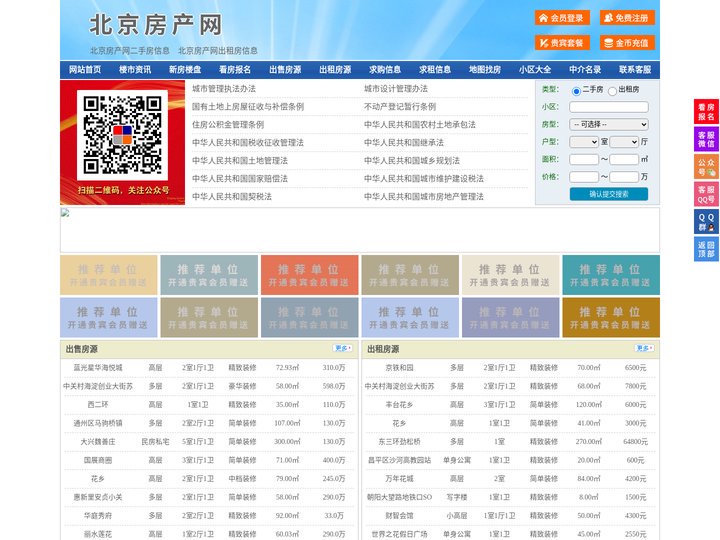This screenshot has height=540, width=720.
Task: Open the 贵宾套餐 button
Action: point(562,43)
